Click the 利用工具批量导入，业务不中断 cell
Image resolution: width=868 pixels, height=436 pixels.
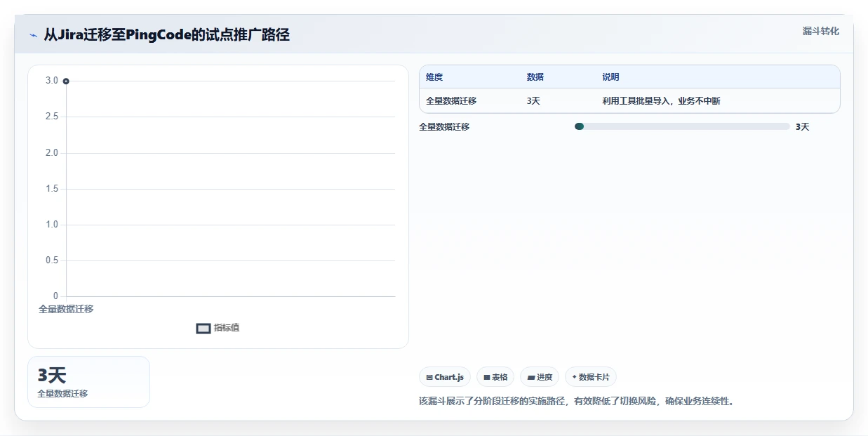coord(661,101)
